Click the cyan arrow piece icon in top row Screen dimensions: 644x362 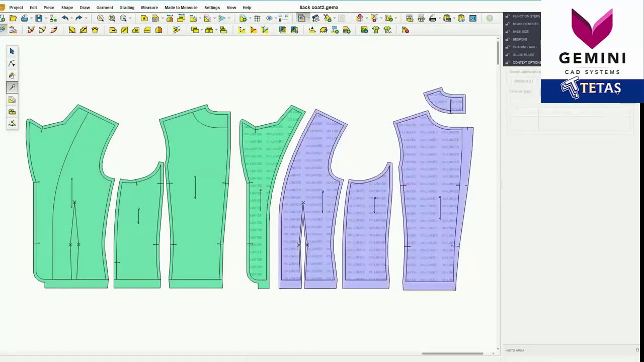(222, 18)
